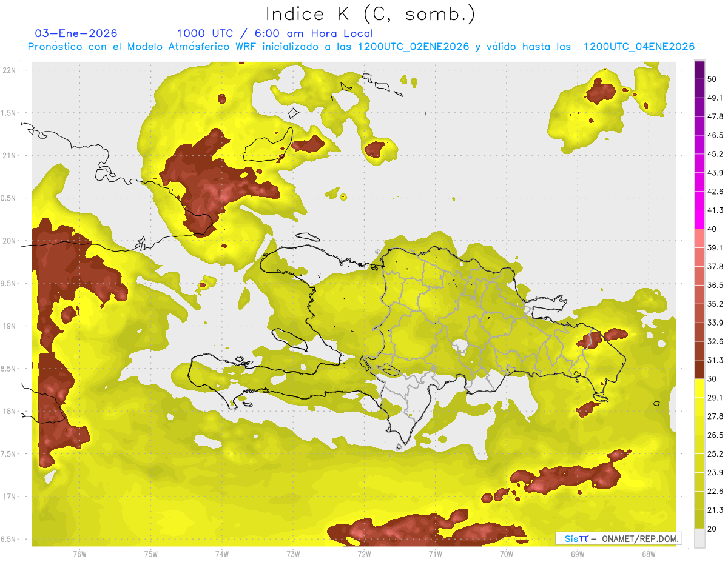Click the colorbar value '33.9'
The height and width of the screenshot is (562, 728).
pyautogui.click(x=715, y=323)
